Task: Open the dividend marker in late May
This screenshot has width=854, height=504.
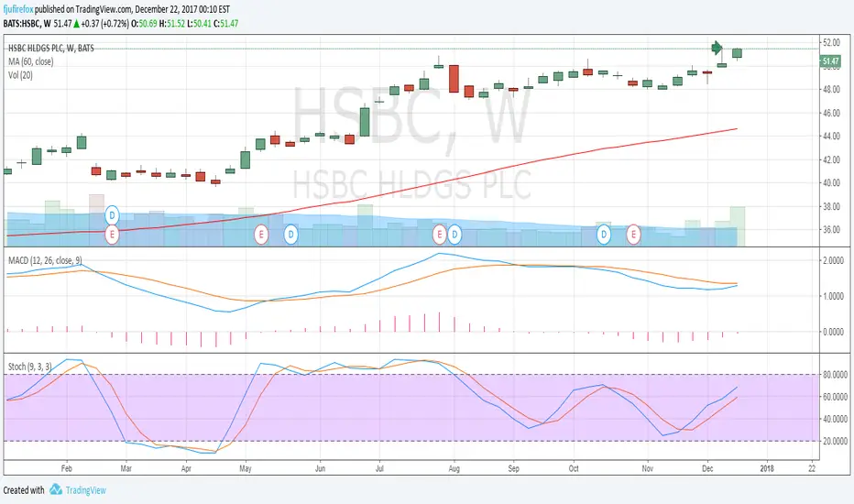Action: tap(290, 235)
